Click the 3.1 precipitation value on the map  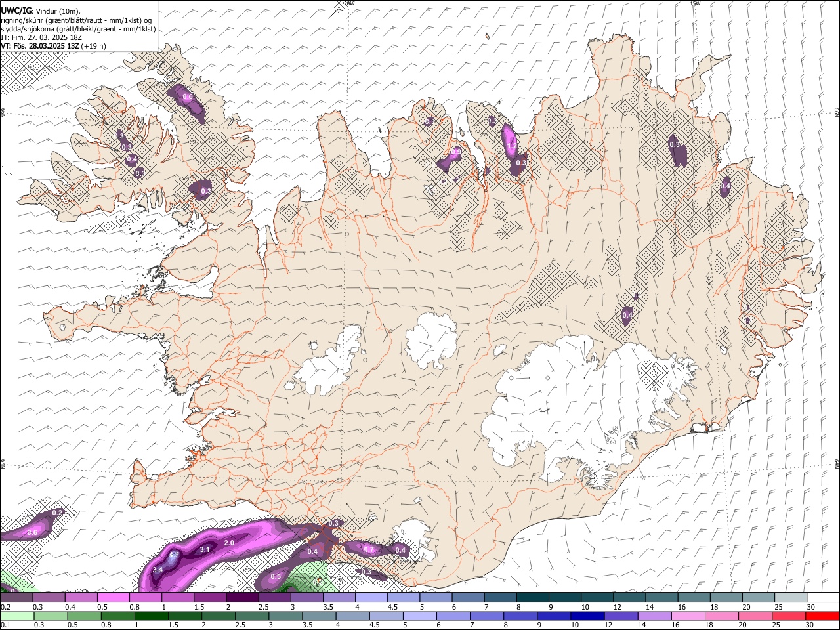point(205,549)
